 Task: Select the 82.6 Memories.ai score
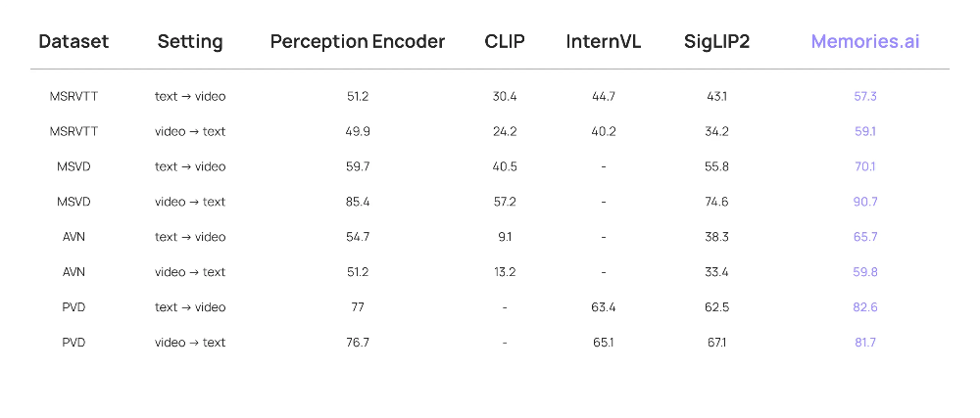(x=865, y=307)
